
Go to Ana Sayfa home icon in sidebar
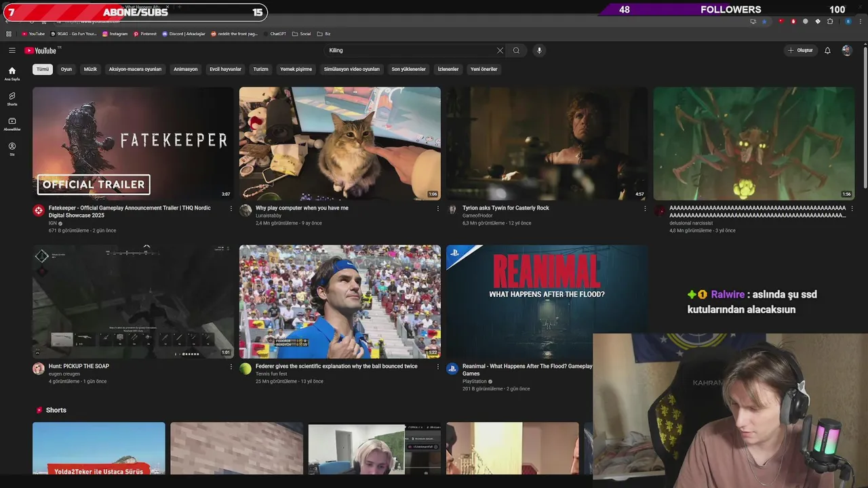pyautogui.click(x=12, y=73)
